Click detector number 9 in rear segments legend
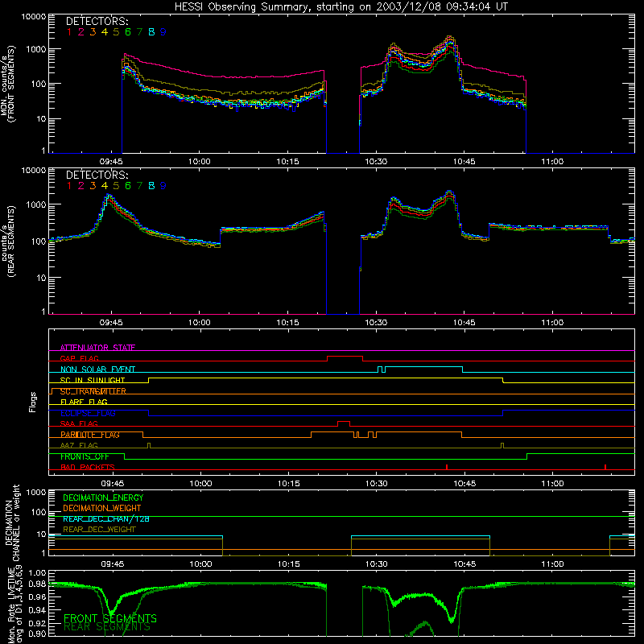This screenshot has width=644, height=644. (x=163, y=186)
